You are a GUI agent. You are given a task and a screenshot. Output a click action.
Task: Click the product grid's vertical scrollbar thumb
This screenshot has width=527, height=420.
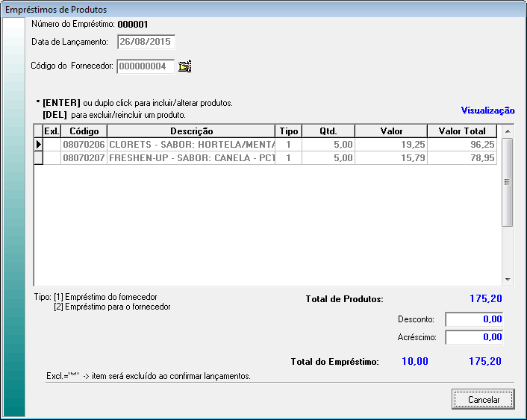[x=508, y=182]
